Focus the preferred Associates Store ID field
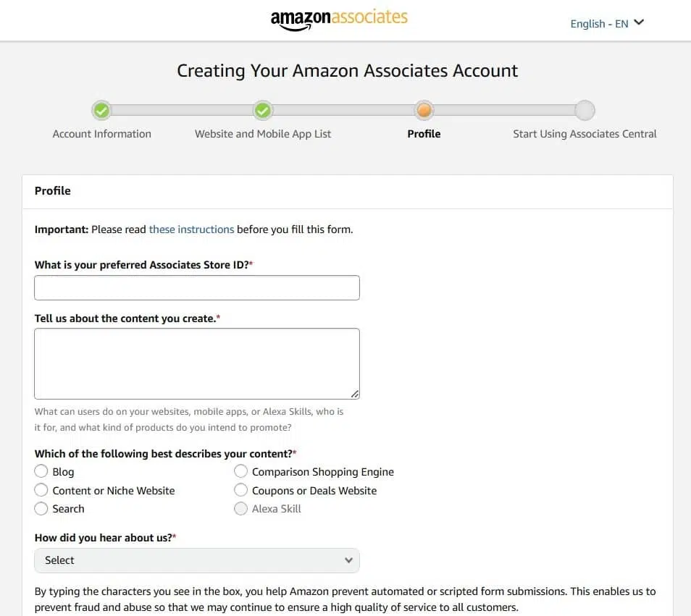 (x=197, y=287)
